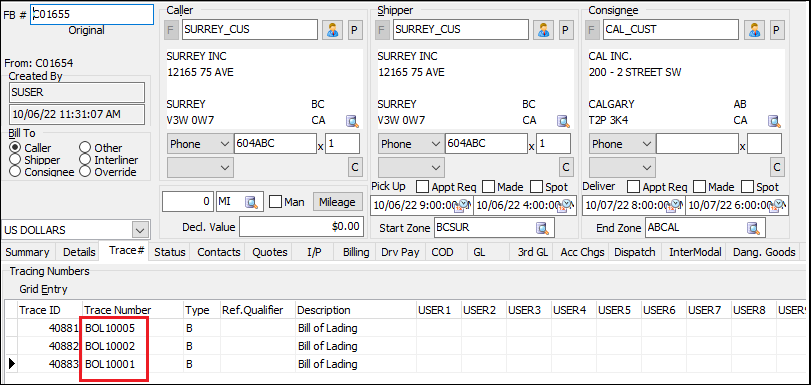Click the Mileage button
This screenshot has height=385, width=811.
(x=337, y=202)
